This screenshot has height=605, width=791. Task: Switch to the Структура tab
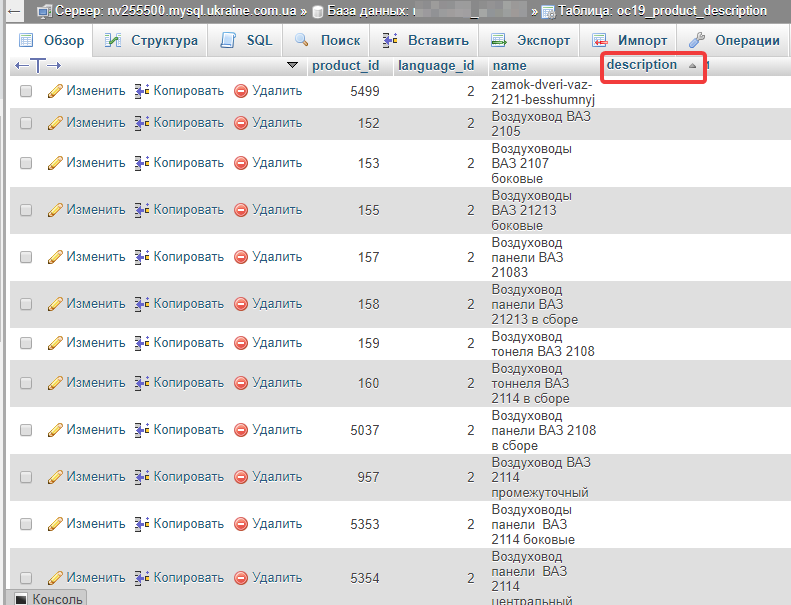tap(151, 40)
